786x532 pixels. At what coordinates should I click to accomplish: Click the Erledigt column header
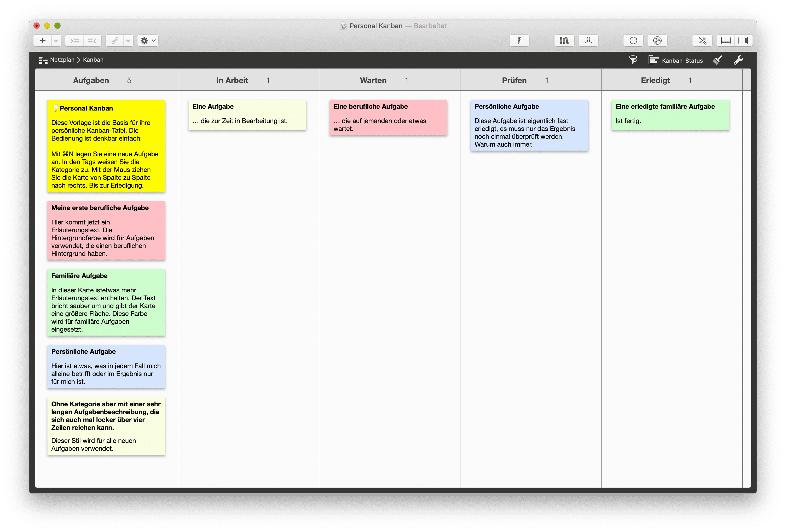click(x=655, y=80)
